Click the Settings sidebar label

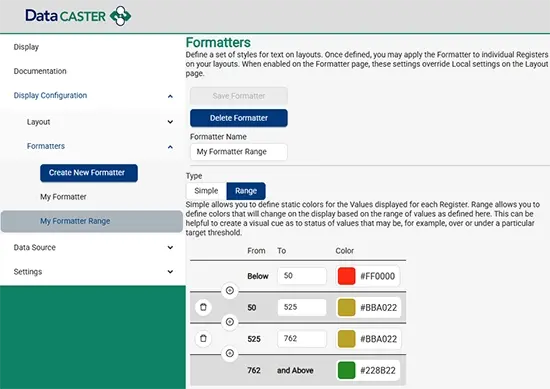pos(28,272)
